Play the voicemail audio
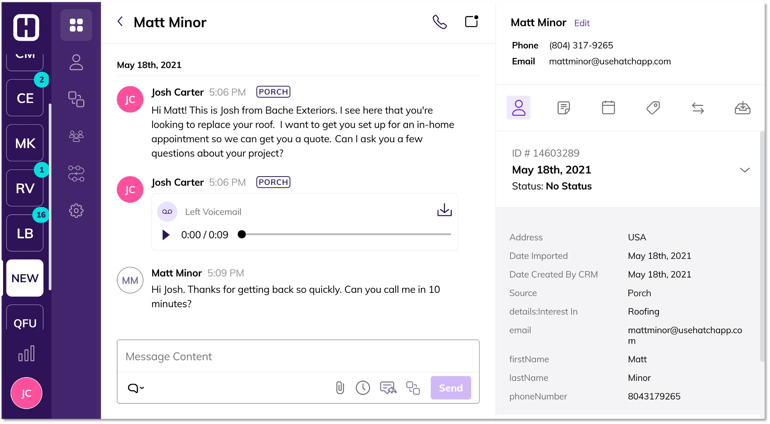This screenshot has height=424, width=770. click(x=166, y=235)
